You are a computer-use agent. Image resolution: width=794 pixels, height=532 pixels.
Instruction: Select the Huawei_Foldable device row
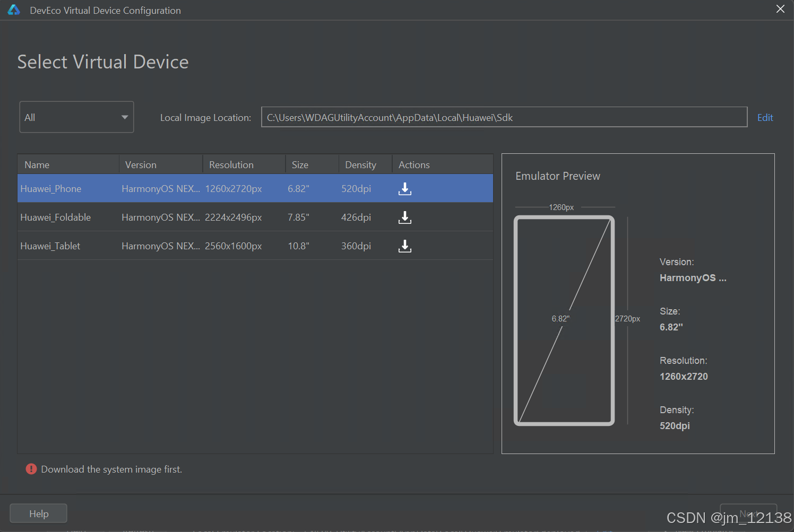255,217
